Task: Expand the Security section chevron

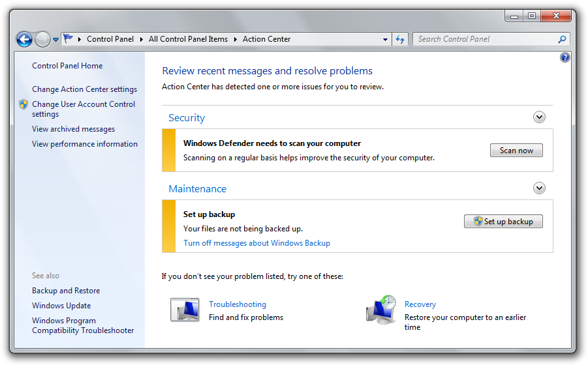Action: click(539, 117)
